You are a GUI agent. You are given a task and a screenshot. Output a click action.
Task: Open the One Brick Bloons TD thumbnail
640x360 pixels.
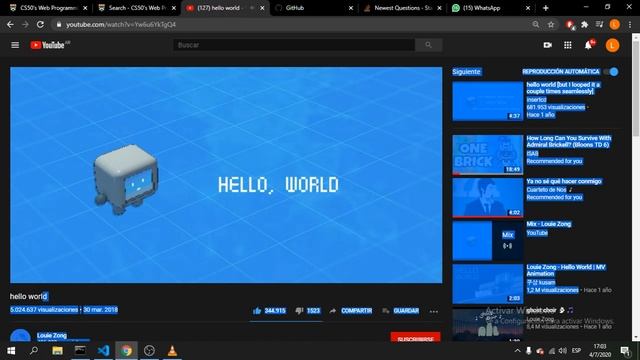click(488, 155)
